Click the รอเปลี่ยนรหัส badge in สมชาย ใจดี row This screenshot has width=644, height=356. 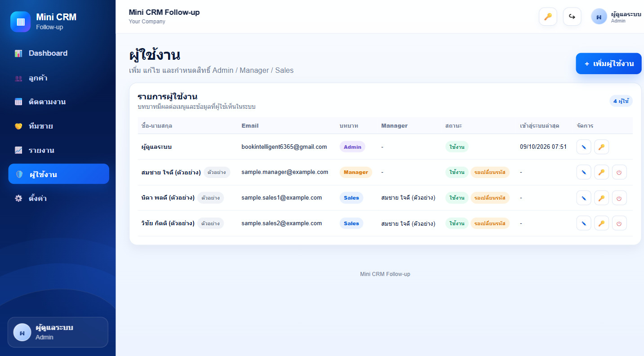click(490, 172)
